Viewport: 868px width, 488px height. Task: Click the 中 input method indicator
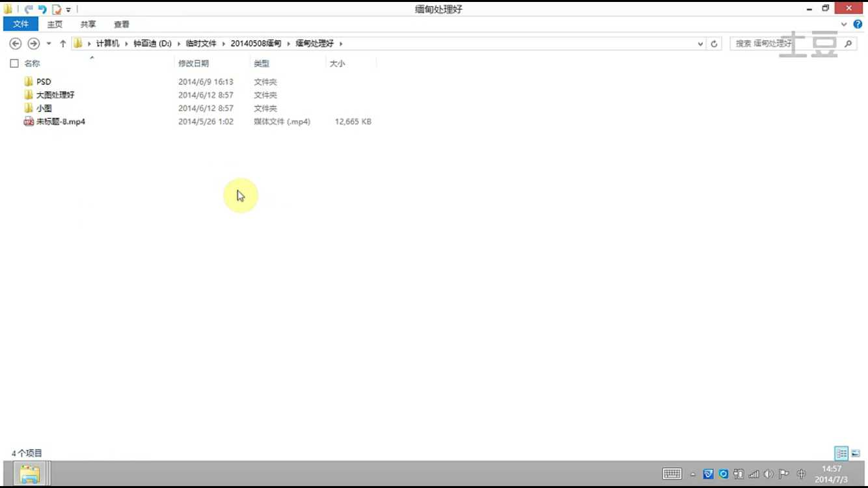point(802,474)
